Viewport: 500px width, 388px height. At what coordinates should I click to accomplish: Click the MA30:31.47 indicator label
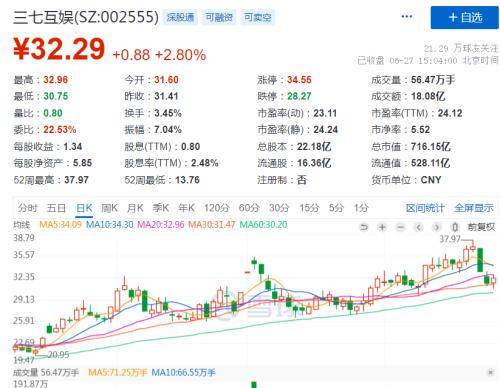pyautogui.click(x=212, y=224)
